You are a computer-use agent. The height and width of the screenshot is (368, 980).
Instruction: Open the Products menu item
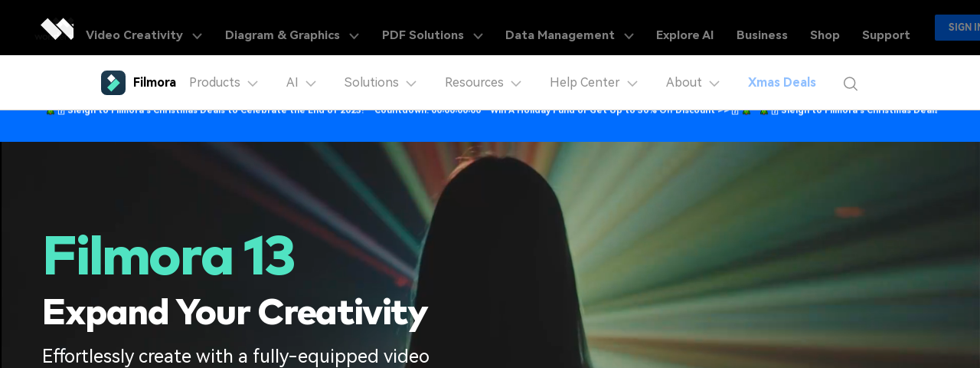(x=214, y=83)
